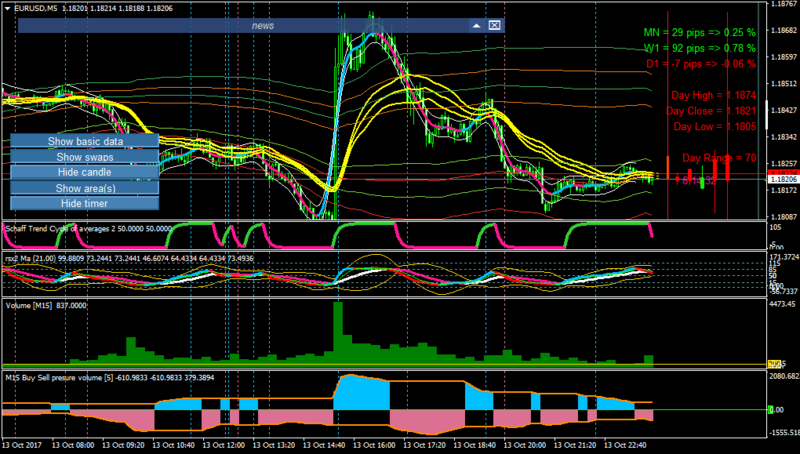
Task: Click the 1.18342 price axis label
Action: 784,137
